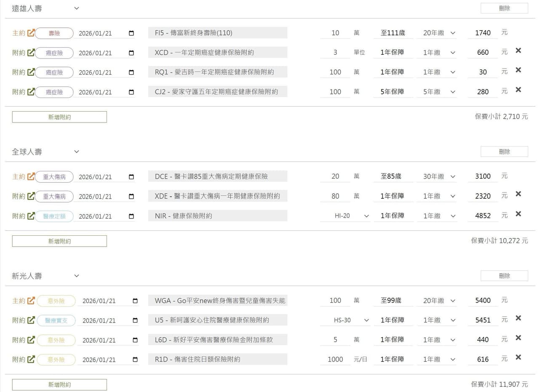The width and height of the screenshot is (539, 392).
Task: Click the 重大傷病 tag on DCE row
Action: click(x=54, y=177)
